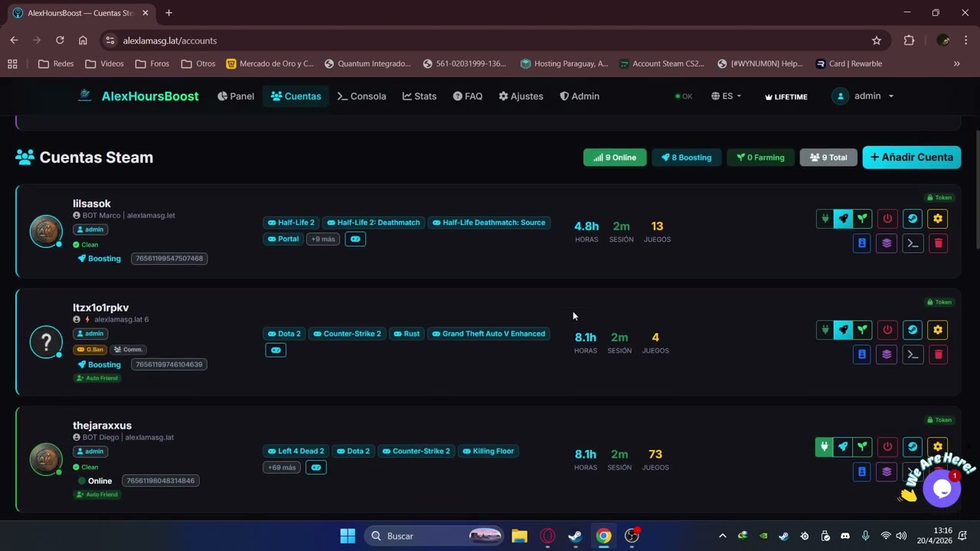Open the Cuentas nav item
This screenshot has width=980, height=551.
point(296,96)
